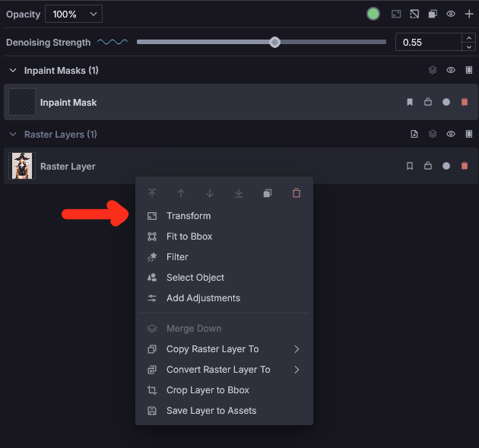Click the Raster Layer thumbnail image
The height and width of the screenshot is (448, 479).
click(x=22, y=166)
